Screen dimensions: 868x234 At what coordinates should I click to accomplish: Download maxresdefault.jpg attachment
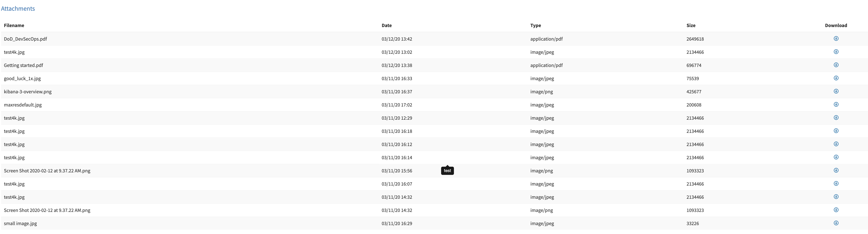tap(836, 104)
